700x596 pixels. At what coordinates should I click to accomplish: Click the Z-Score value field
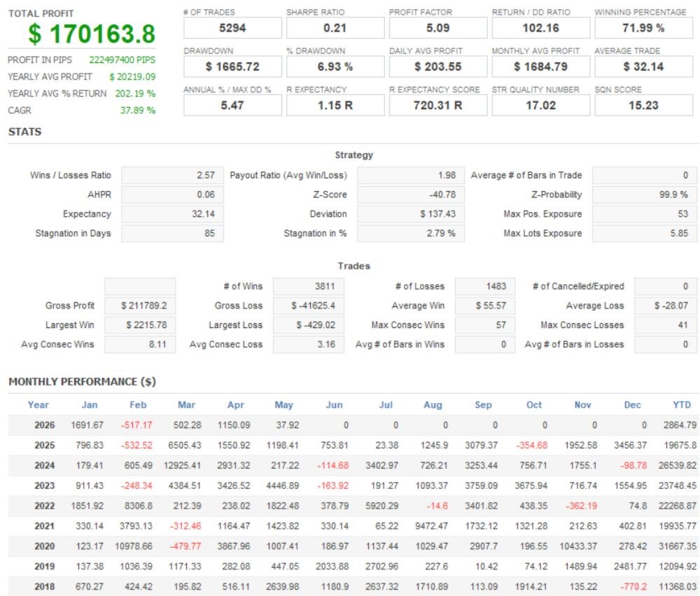pyautogui.click(x=411, y=194)
